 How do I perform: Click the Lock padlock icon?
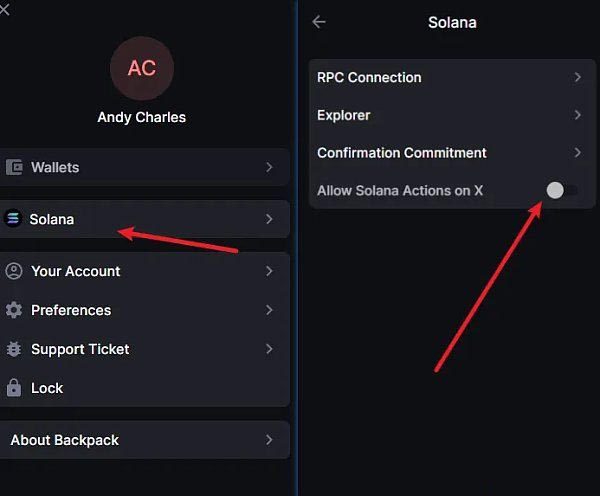pos(14,388)
